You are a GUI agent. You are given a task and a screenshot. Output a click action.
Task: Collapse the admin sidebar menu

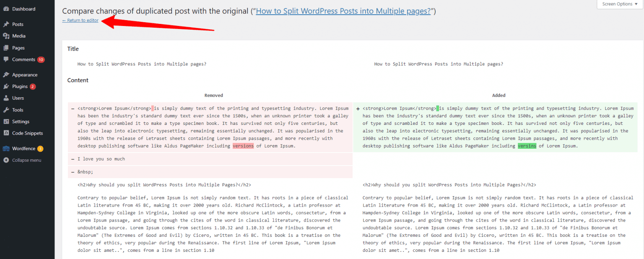click(6, 160)
